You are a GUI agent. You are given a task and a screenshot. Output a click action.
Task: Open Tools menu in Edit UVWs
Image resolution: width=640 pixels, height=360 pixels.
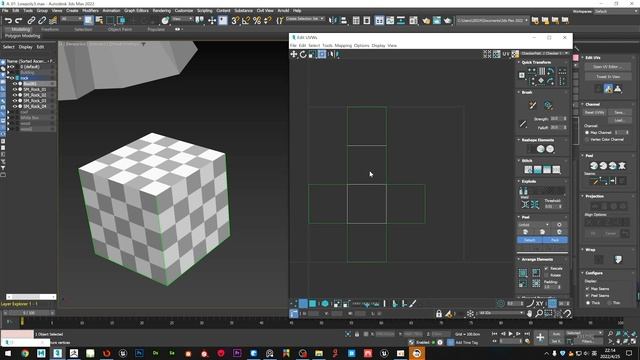pyautogui.click(x=327, y=45)
